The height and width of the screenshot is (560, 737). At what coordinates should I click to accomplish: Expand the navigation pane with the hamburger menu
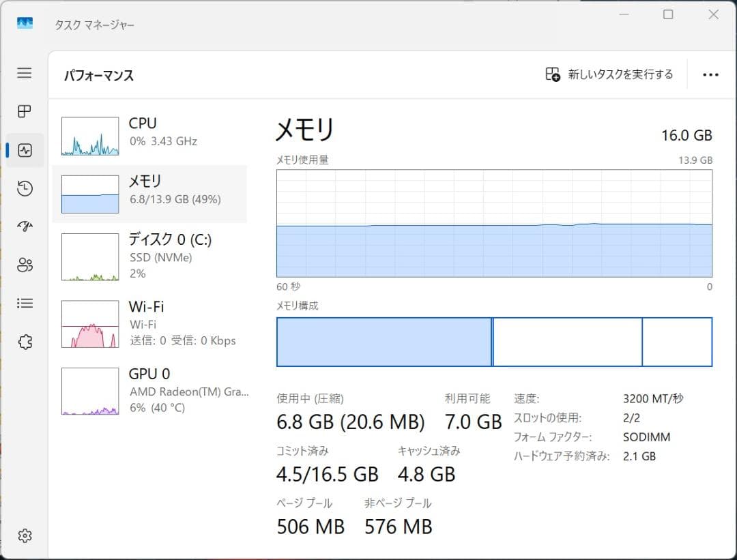24,73
